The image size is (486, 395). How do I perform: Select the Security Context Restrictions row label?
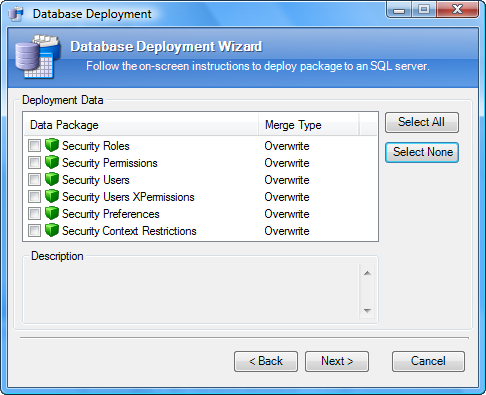129,231
